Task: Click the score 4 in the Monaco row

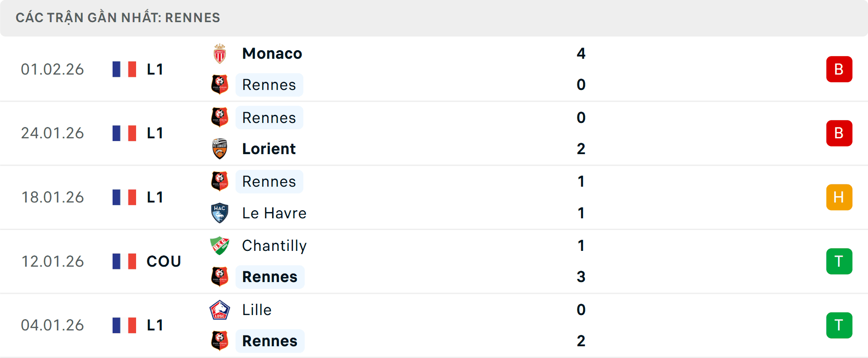Action: (581, 53)
